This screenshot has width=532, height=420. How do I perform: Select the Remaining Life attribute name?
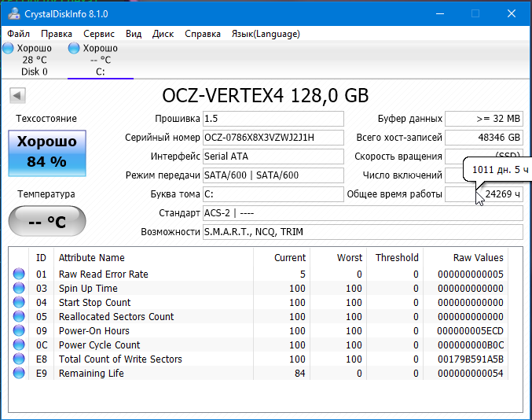tap(91, 373)
